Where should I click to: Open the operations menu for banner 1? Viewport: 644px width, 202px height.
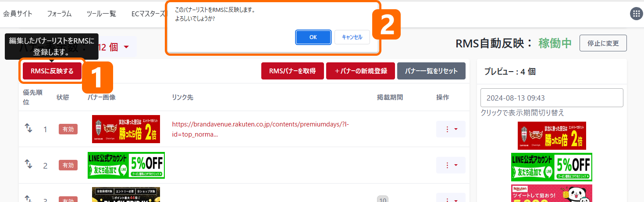pos(451,129)
